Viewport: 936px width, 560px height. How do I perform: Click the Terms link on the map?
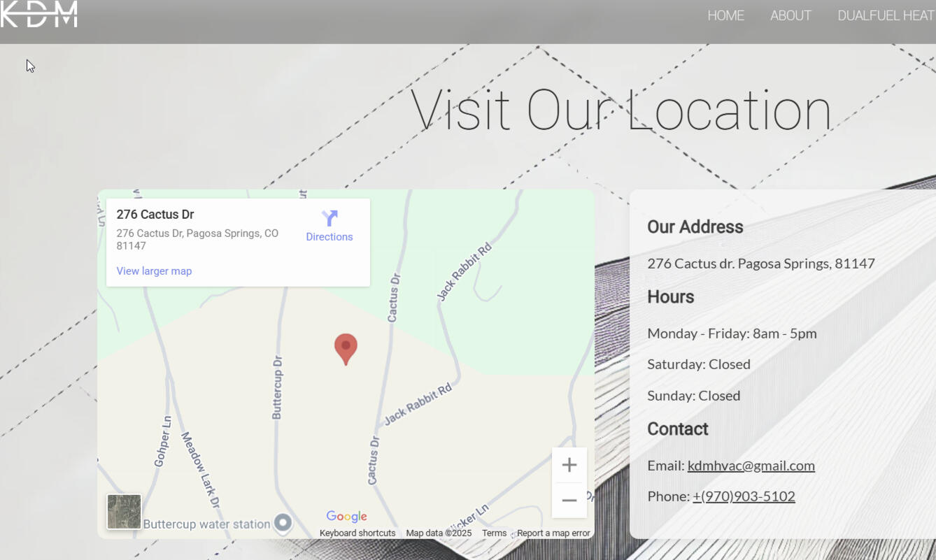pyautogui.click(x=494, y=533)
